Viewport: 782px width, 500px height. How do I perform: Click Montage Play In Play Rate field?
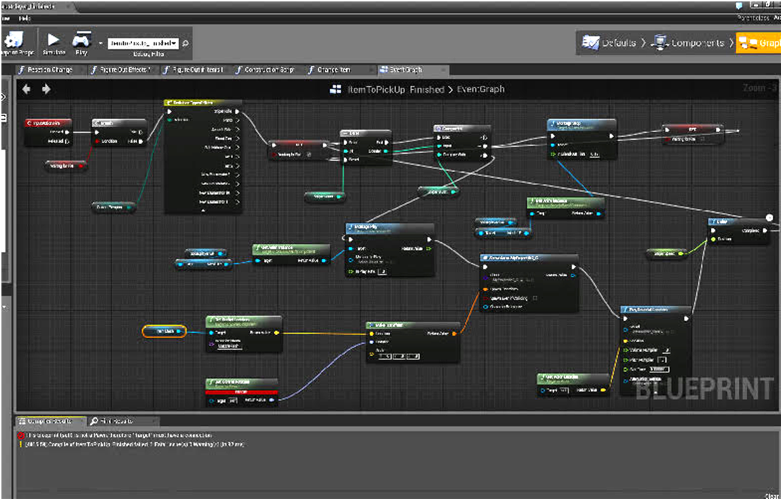382,272
